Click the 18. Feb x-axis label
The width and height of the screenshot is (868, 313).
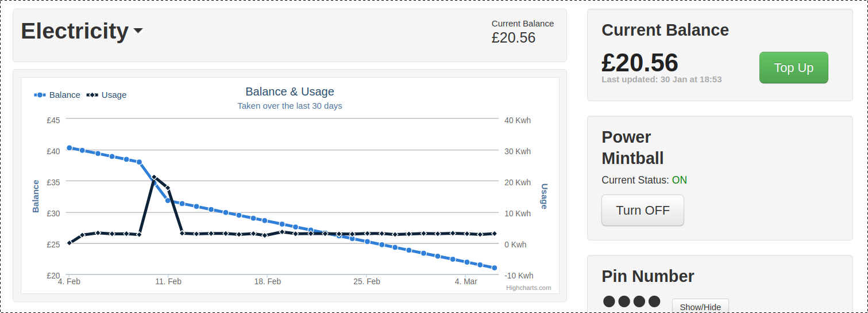coord(268,281)
